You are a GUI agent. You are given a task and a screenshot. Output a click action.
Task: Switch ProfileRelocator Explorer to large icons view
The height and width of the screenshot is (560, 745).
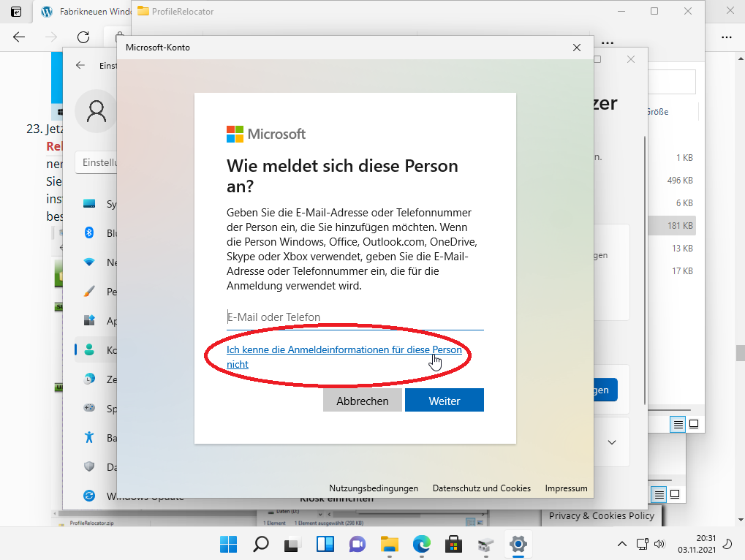694,424
